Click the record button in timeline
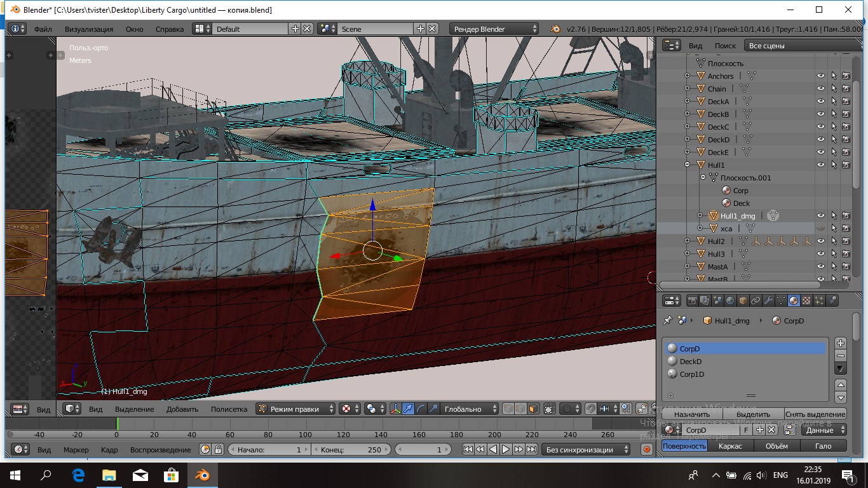868x488 pixels. coord(647,449)
